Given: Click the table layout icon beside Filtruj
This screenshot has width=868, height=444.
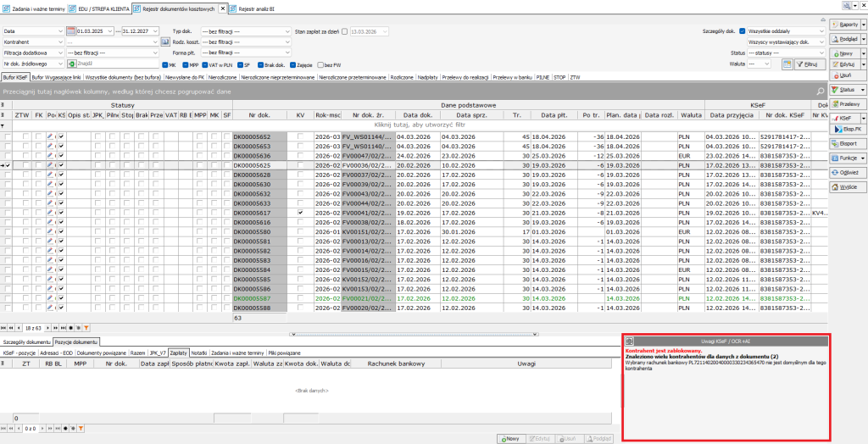Looking at the screenshot, I should click(x=787, y=64).
